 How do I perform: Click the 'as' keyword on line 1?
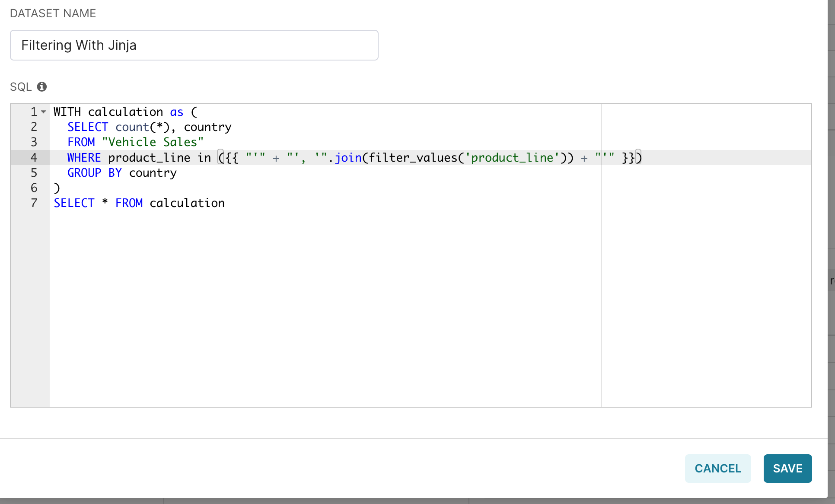(176, 112)
